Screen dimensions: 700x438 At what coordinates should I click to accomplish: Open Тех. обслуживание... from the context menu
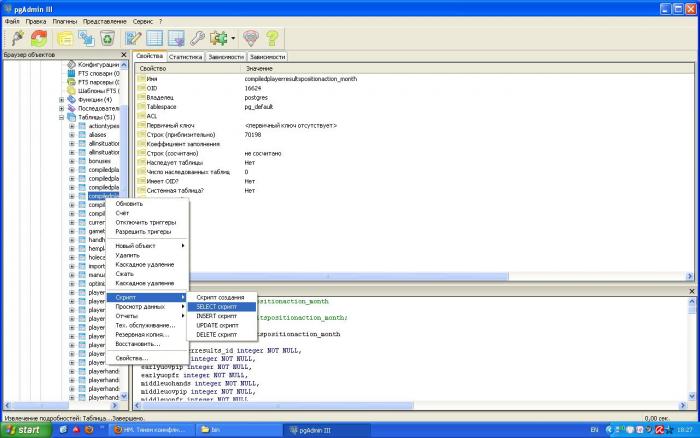pyautogui.click(x=147, y=325)
